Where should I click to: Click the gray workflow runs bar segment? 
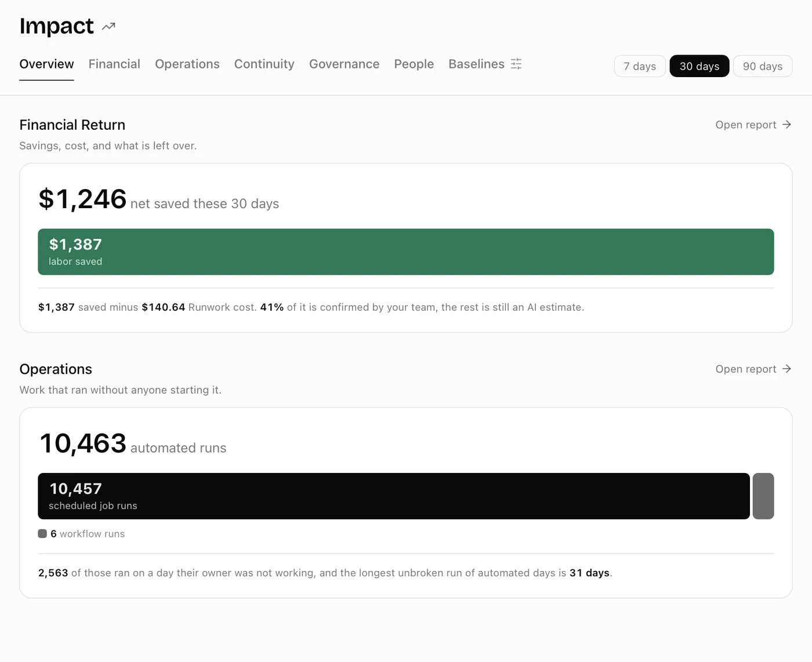pos(763,496)
